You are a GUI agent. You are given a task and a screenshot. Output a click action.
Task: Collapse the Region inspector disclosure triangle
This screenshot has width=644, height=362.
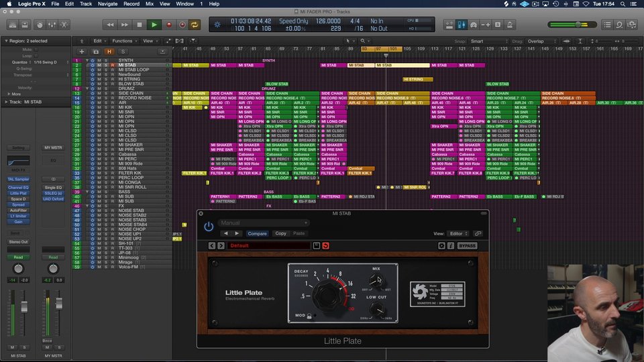[6, 41]
